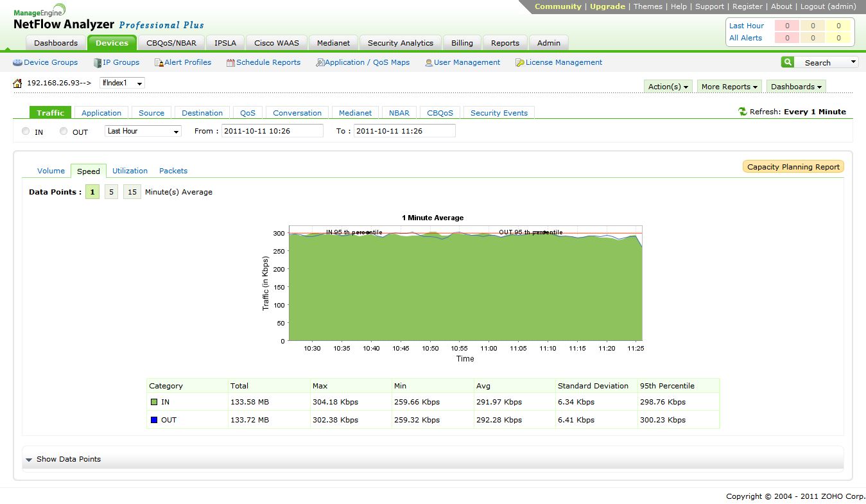
Task: Click the blue OUT legend swatch
Action: pyautogui.click(x=154, y=420)
